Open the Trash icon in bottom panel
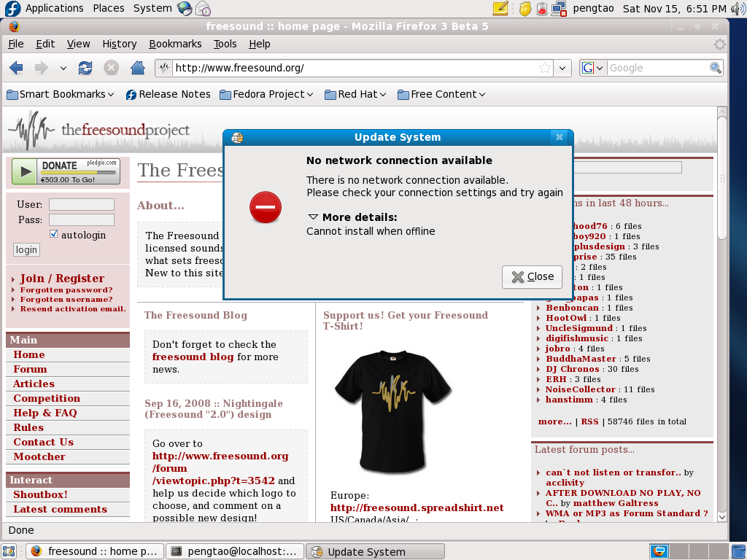The image size is (747, 560). coord(738,551)
